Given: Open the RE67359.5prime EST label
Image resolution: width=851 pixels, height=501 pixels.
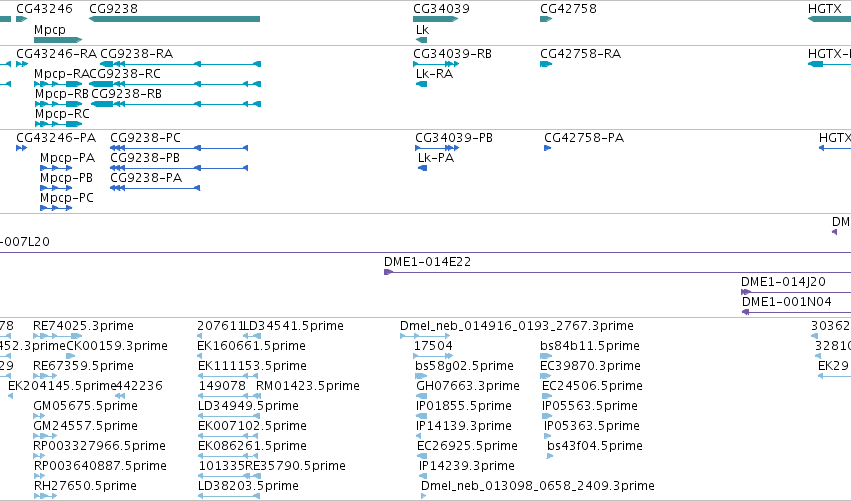Looking at the screenshot, I should click(83, 366).
